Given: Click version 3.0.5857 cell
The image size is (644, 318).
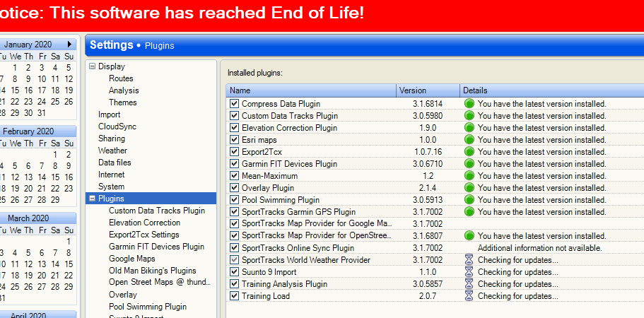Looking at the screenshot, I should coord(428,284).
